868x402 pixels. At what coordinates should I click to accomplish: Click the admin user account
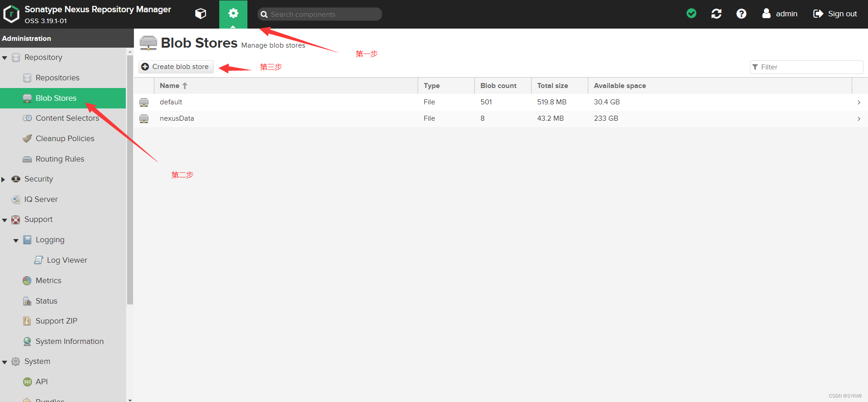click(780, 14)
